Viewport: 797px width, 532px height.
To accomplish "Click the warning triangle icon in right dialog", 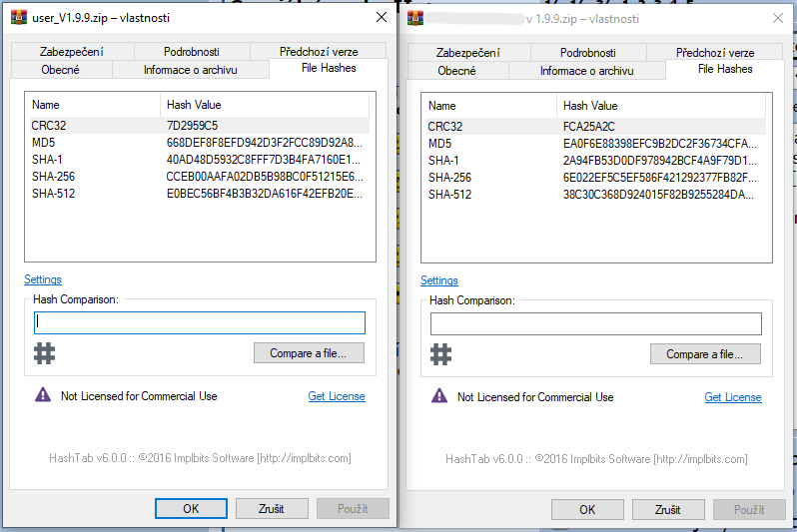I will 439,396.
